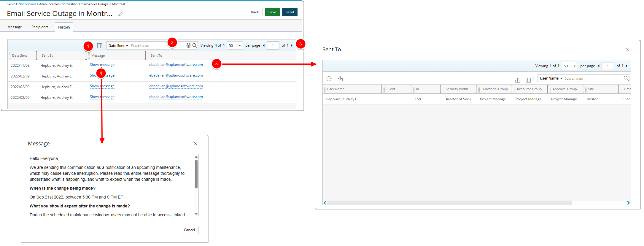The width and height of the screenshot is (644, 246).
Task: Click Cancel in the Message dialog
Action: [x=189, y=230]
